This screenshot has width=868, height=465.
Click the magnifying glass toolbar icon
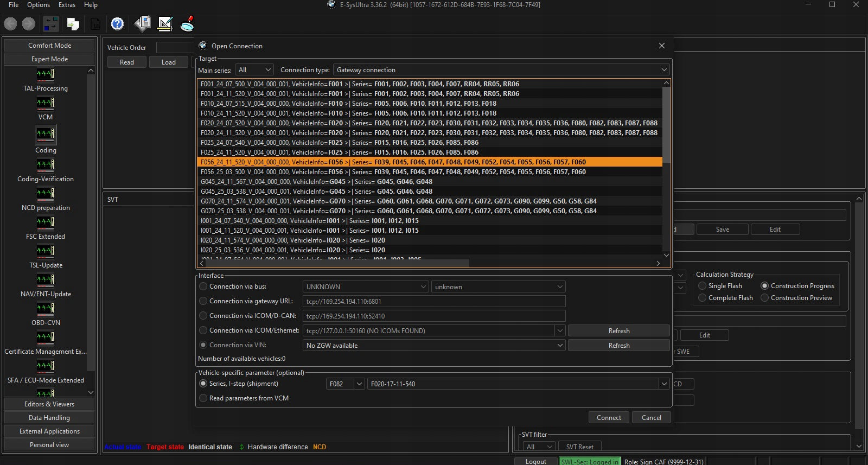click(x=187, y=23)
